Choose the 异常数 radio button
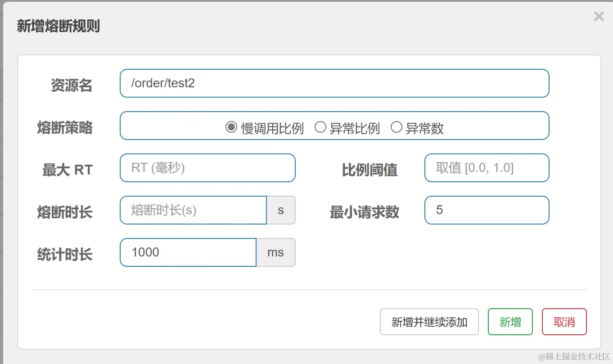The width and height of the screenshot is (613, 364). (397, 127)
